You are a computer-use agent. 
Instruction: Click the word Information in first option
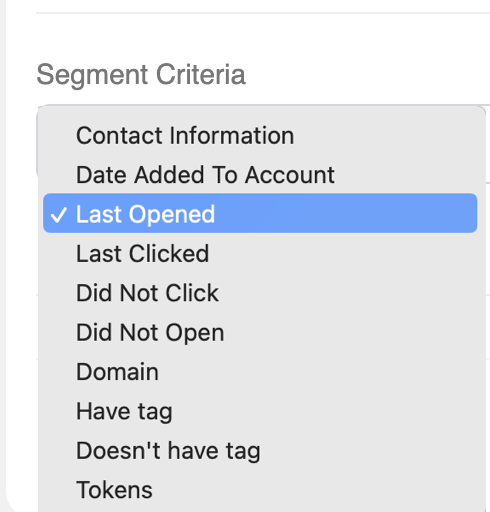(232, 136)
